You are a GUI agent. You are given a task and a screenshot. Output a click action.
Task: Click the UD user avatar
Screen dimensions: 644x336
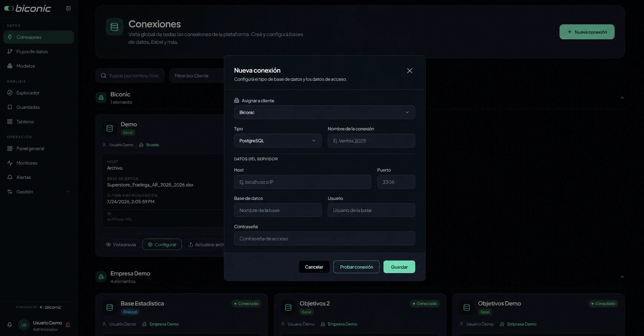coord(24,325)
